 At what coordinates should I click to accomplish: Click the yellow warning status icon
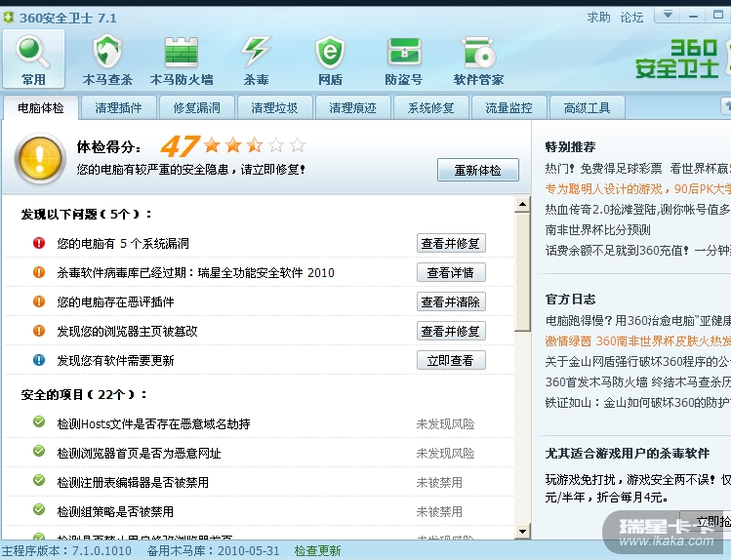point(40,158)
